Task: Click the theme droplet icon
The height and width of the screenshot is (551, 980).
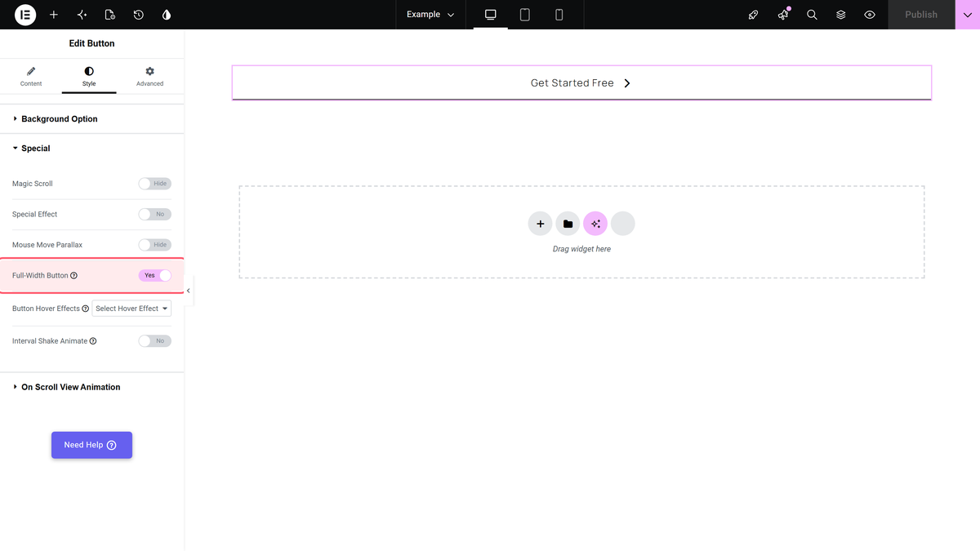Action: [x=167, y=15]
